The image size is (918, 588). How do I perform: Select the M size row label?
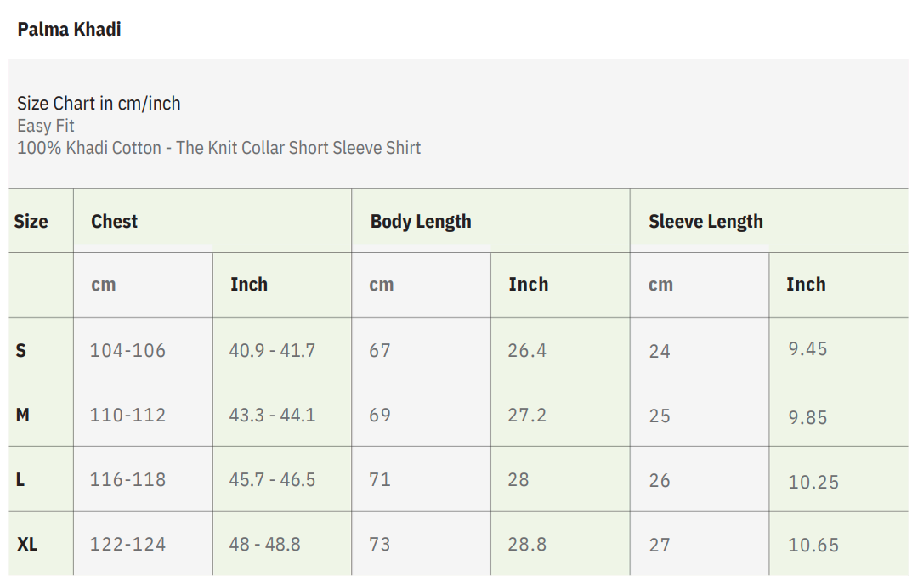coord(23,415)
